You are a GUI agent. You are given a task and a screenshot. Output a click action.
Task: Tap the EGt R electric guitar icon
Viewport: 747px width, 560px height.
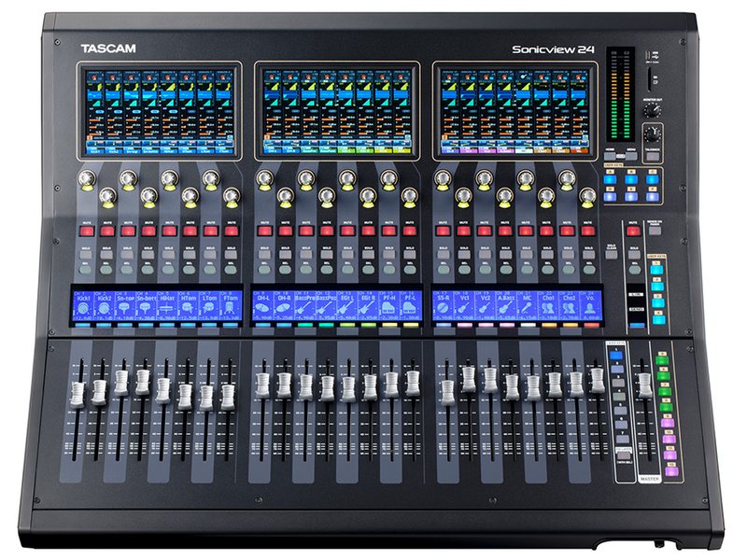(x=367, y=310)
